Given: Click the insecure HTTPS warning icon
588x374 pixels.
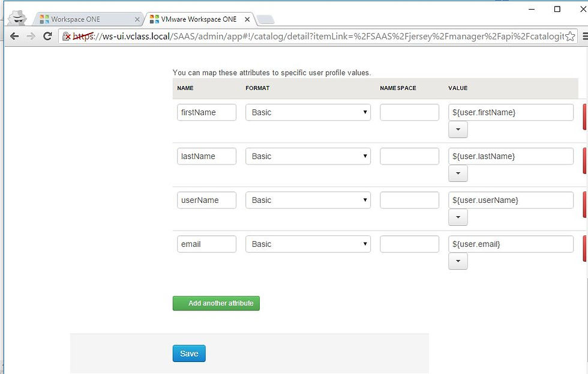Looking at the screenshot, I should (x=67, y=36).
